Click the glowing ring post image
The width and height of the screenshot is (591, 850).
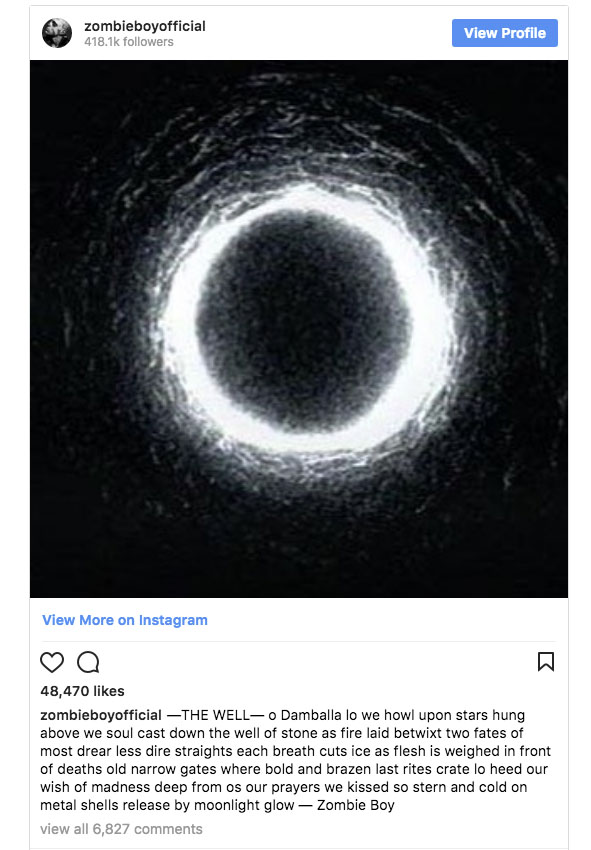[299, 329]
